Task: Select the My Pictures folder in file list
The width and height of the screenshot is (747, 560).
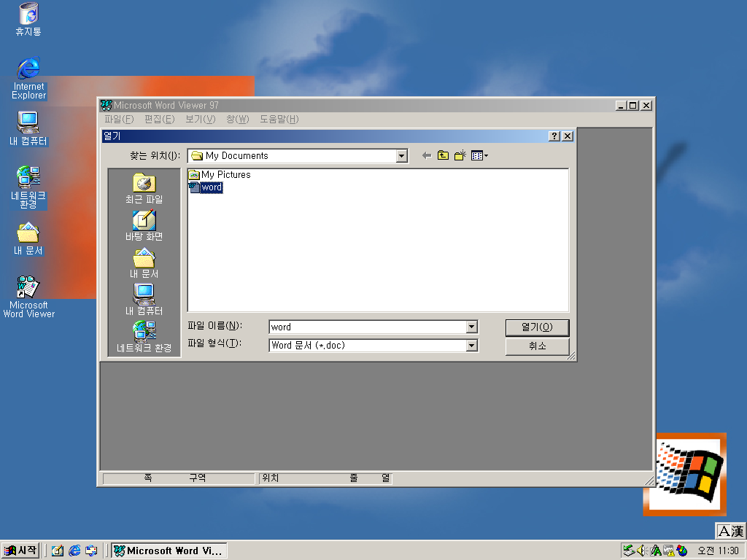Action: click(220, 175)
